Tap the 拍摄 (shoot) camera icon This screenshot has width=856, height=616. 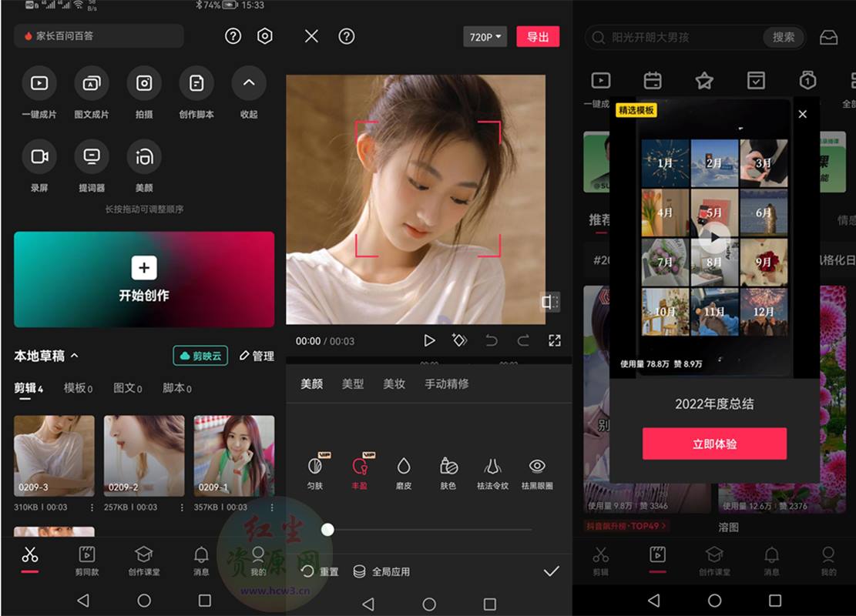pyautogui.click(x=144, y=85)
